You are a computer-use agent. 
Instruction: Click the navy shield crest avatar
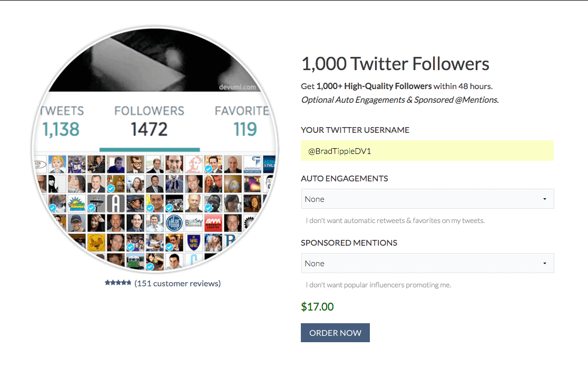click(x=193, y=243)
